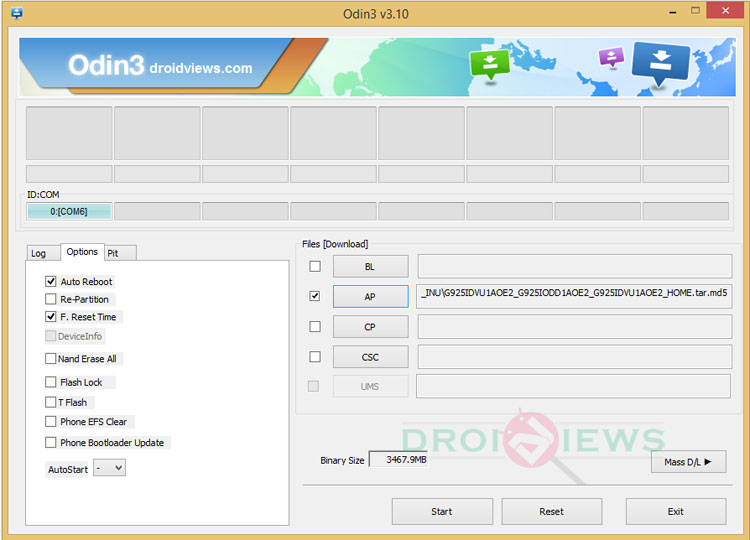Close the Odin3 window
Screen dimensions: 750x540
pyautogui.click(x=725, y=11)
